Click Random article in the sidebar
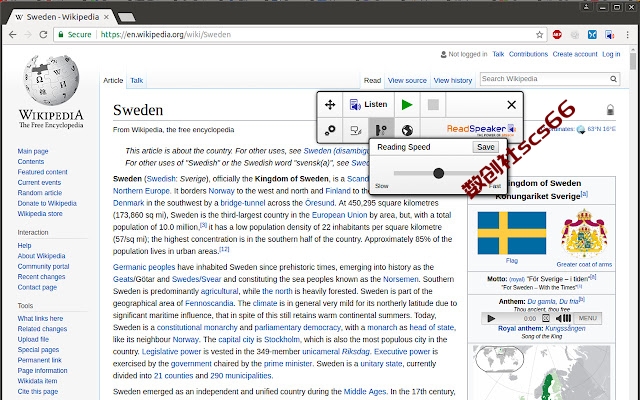The height and width of the screenshot is (400, 640). [x=40, y=193]
